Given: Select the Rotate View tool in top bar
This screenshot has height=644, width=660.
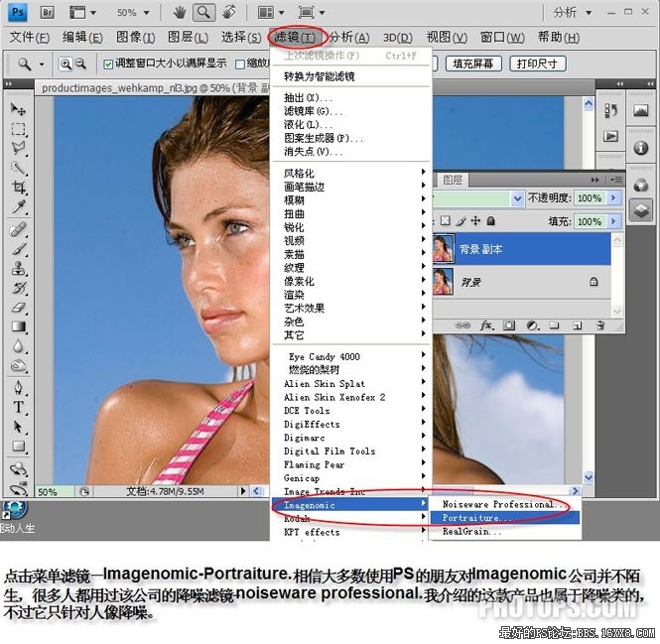Looking at the screenshot, I should [229, 12].
